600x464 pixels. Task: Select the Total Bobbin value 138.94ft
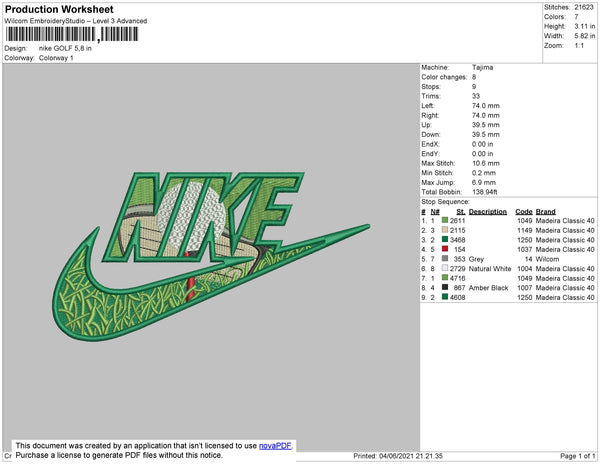(x=484, y=192)
